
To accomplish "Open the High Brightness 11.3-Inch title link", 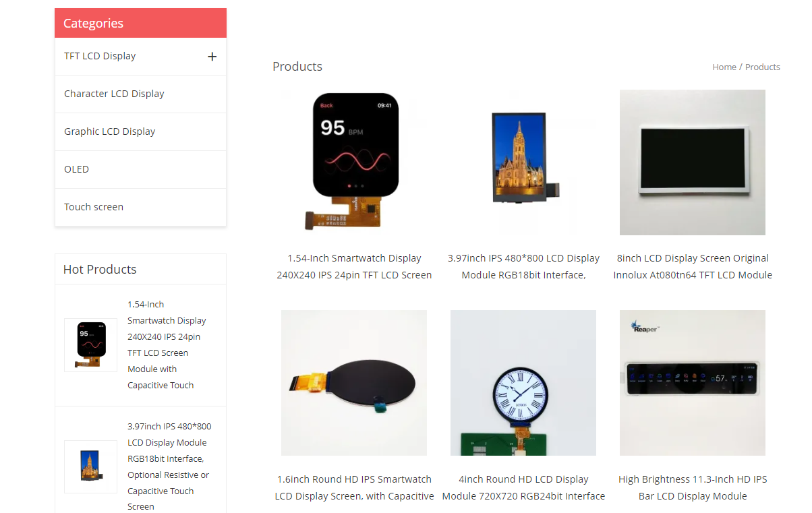I will click(x=693, y=487).
